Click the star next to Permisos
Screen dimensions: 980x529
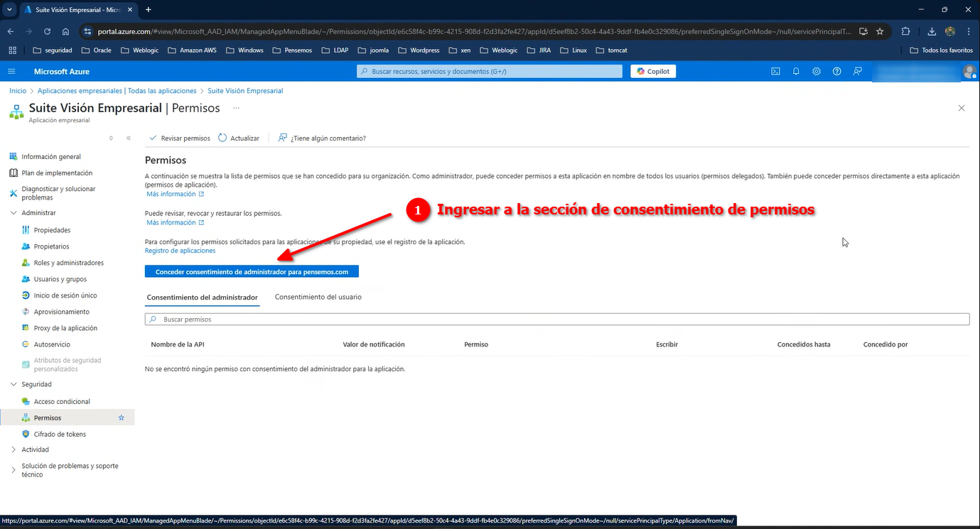(121, 418)
